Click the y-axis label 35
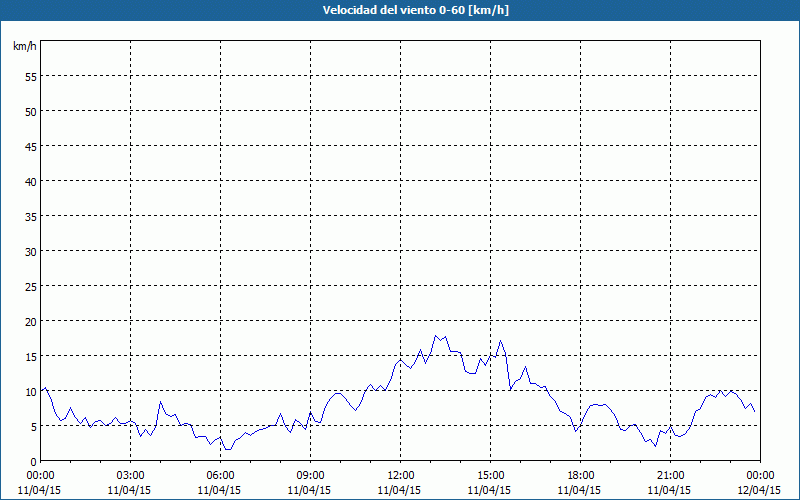The width and height of the screenshot is (800, 500). tap(31, 216)
